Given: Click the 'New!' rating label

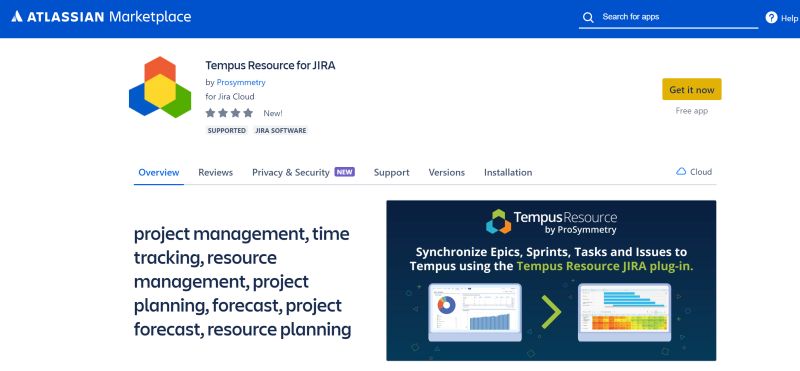Looking at the screenshot, I should click(273, 113).
